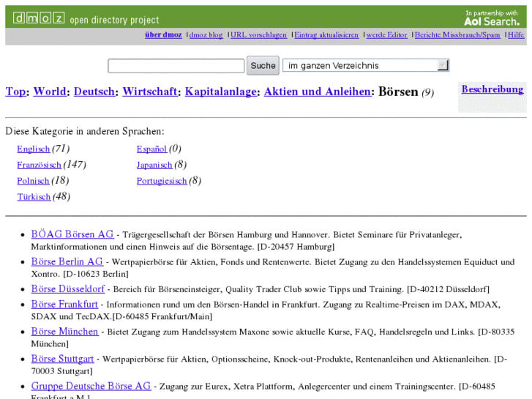Image resolution: width=532 pixels, height=399 pixels.
Task: Open URL vorschlagen link
Action: click(258, 35)
